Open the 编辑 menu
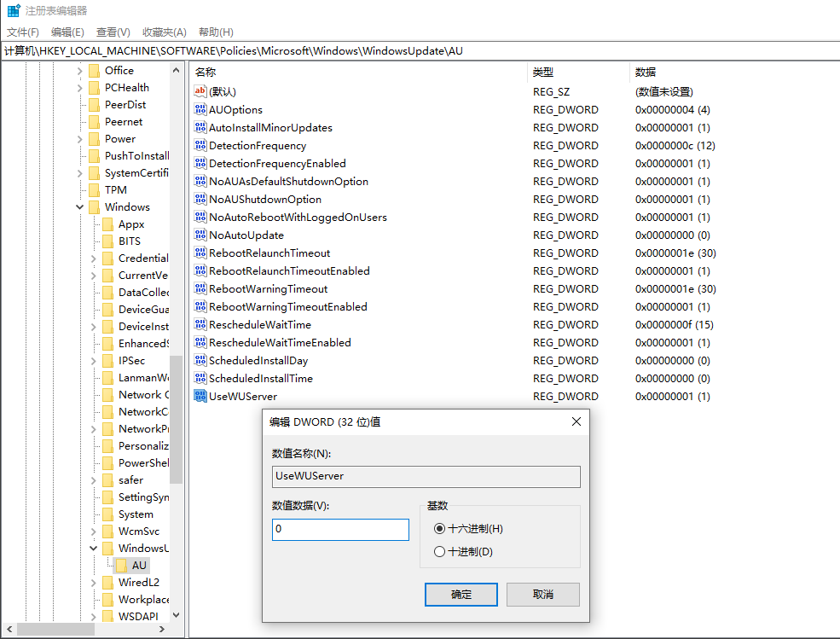 tap(66, 32)
